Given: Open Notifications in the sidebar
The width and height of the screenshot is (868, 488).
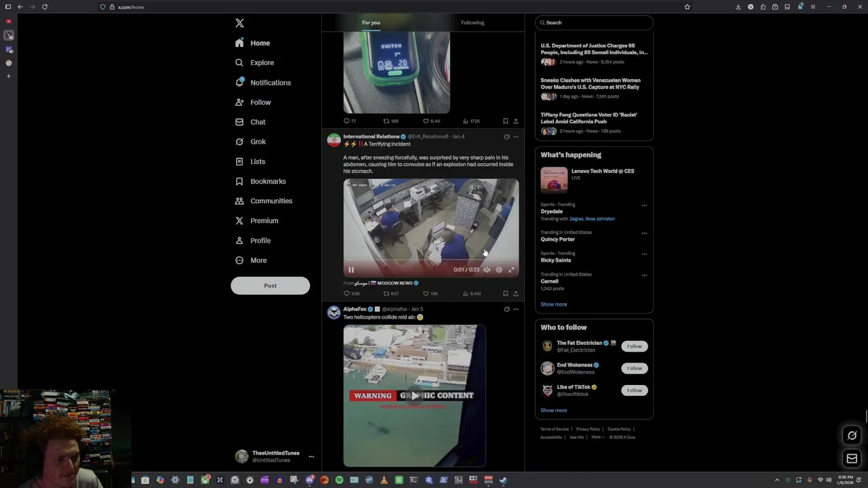Looking at the screenshot, I should click(262, 83).
